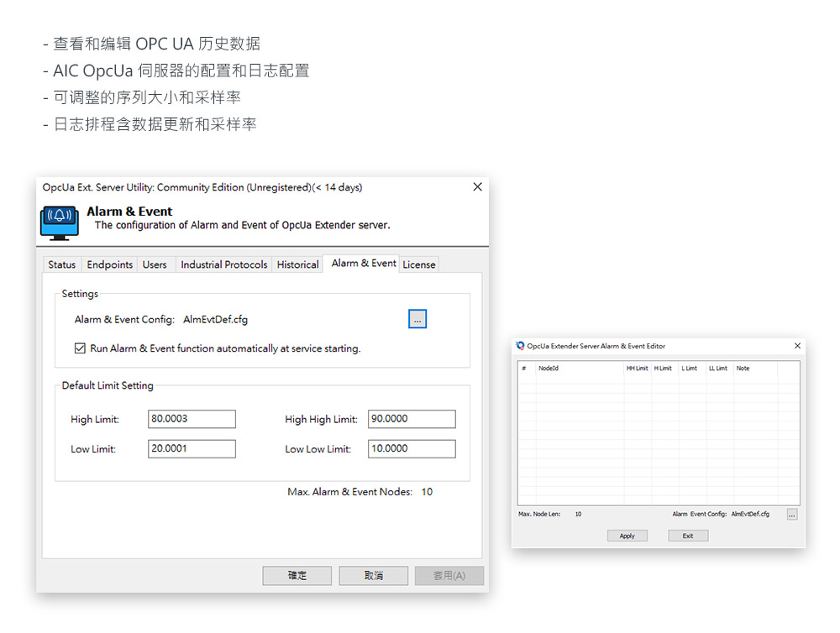Open the License tab
Image resolution: width=840 pixels, height=633 pixels.
click(419, 264)
